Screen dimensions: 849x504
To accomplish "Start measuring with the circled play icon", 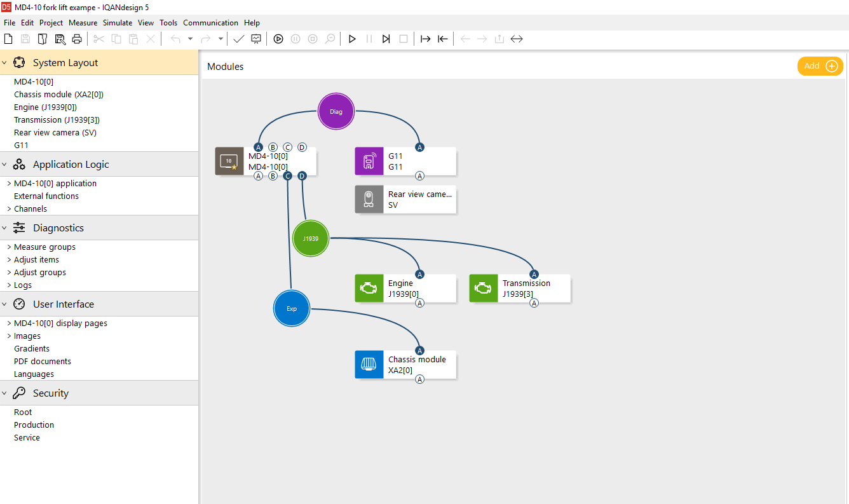I will click(x=278, y=39).
